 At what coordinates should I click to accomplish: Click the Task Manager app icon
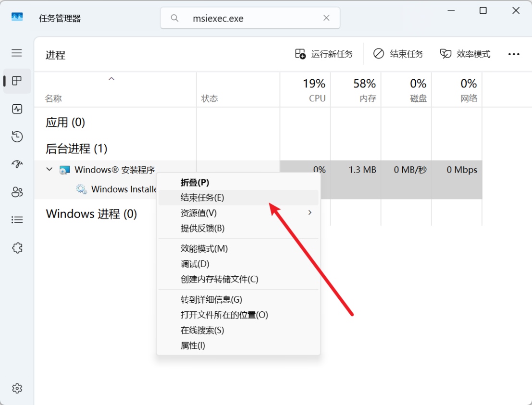pos(17,17)
